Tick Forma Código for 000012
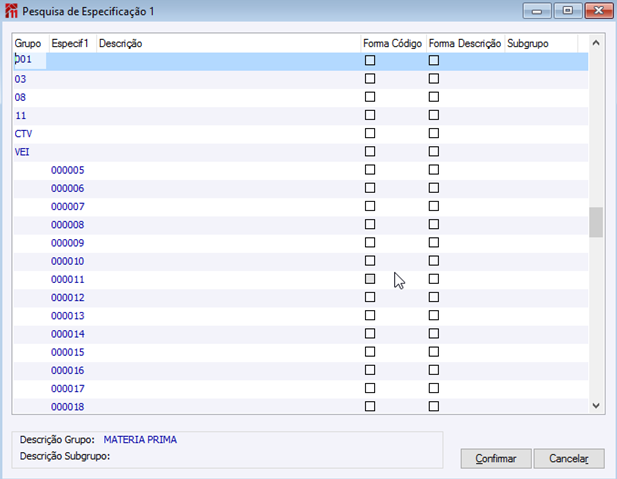The width and height of the screenshot is (617, 479). (370, 297)
